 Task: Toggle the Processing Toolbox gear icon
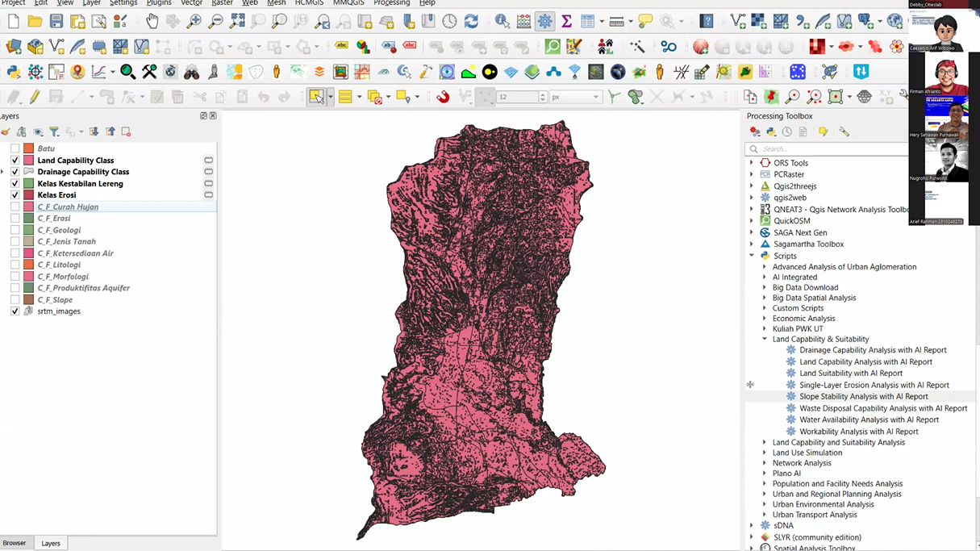[545, 22]
